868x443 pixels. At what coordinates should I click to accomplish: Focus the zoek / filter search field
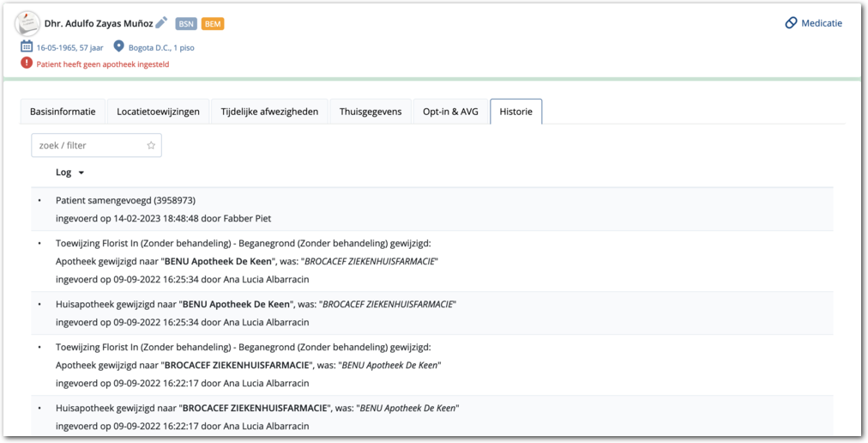88,146
